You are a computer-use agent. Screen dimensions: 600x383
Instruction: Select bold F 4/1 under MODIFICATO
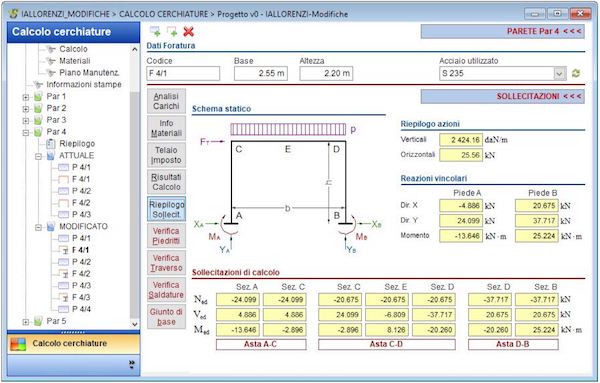coord(81,250)
